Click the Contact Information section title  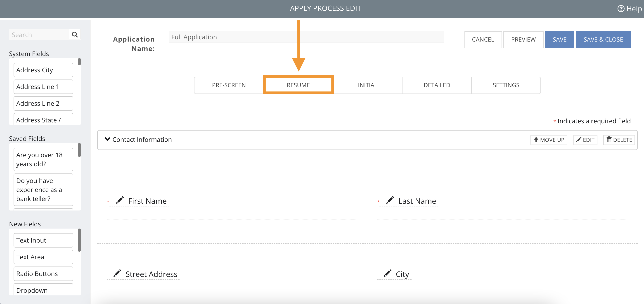tap(142, 140)
